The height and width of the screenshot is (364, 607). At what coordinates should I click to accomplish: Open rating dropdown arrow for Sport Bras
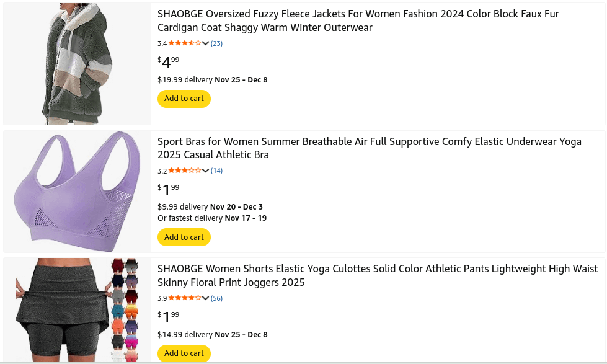[206, 171]
